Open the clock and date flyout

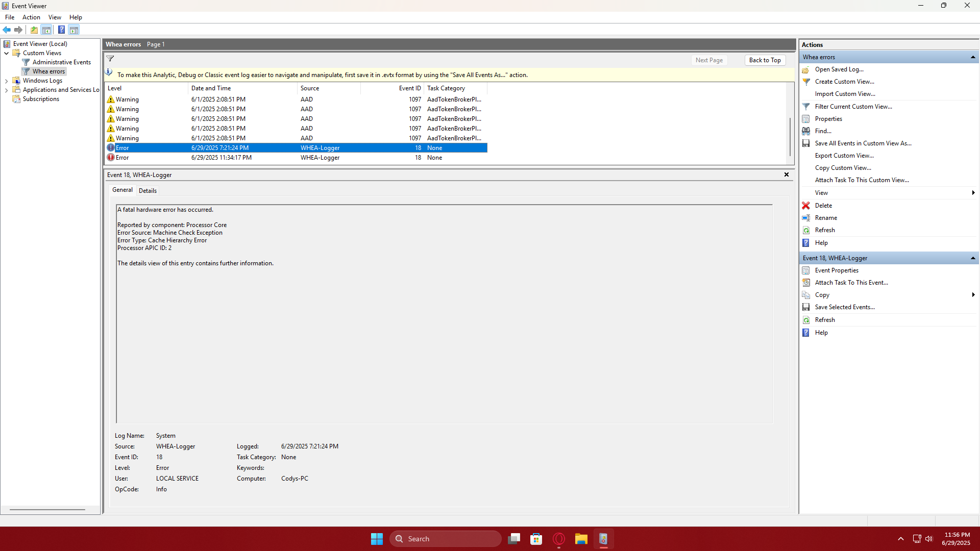tap(957, 539)
